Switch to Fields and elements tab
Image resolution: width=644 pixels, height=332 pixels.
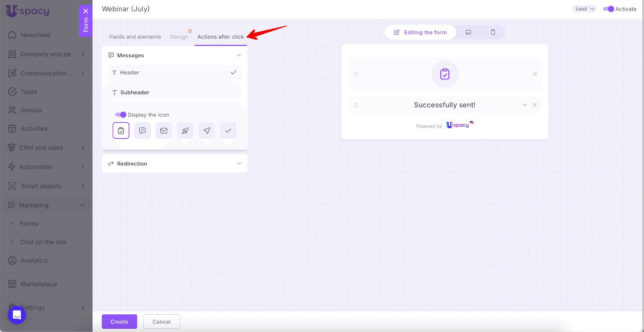click(x=135, y=37)
